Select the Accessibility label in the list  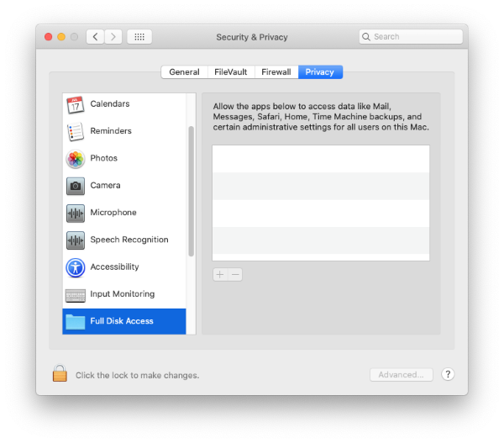pyautogui.click(x=115, y=266)
